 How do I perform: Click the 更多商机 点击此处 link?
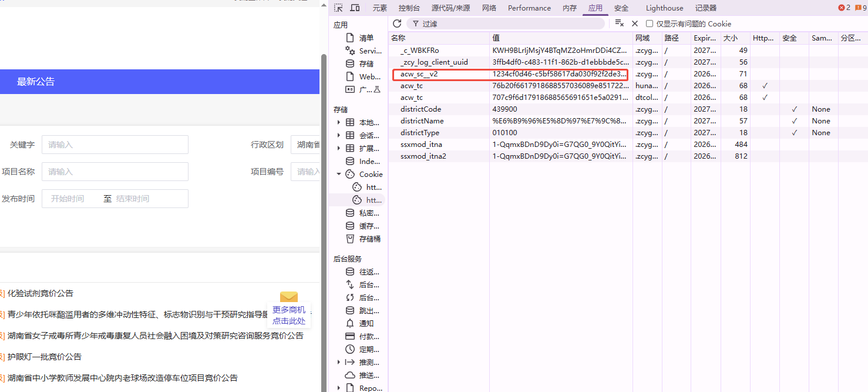289,316
